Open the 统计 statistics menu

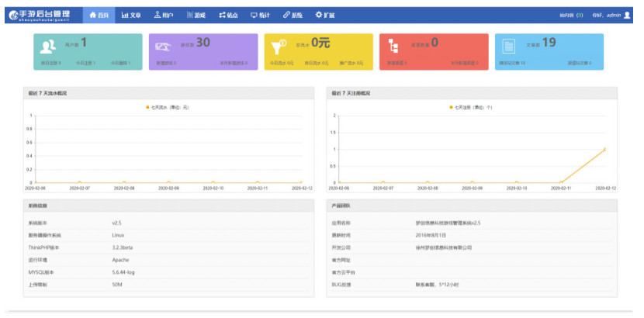tap(259, 15)
